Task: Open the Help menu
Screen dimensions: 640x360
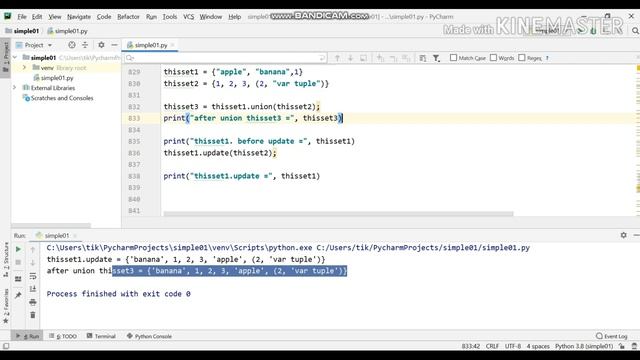Action: coord(234,17)
